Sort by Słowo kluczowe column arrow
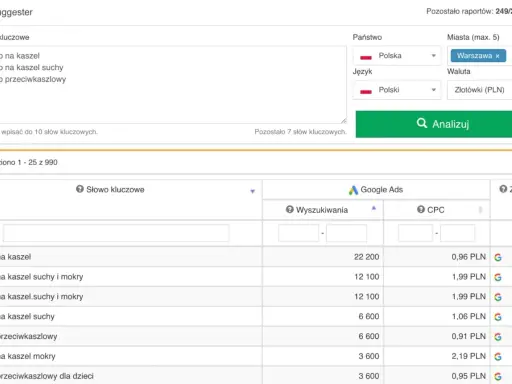Screen dimensions: 512x384 (x=253, y=191)
